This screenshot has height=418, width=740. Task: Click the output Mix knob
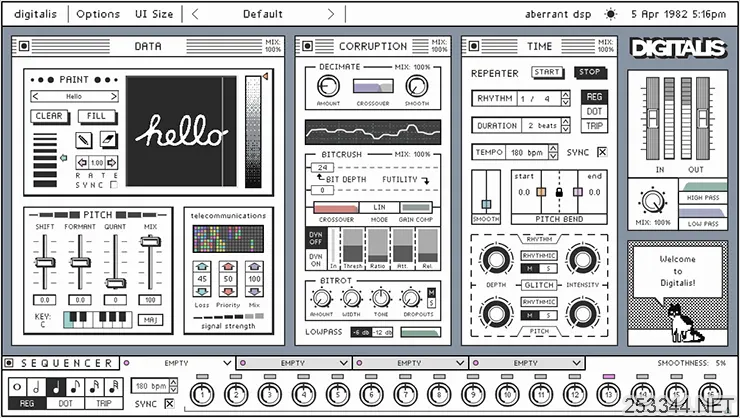click(x=653, y=202)
